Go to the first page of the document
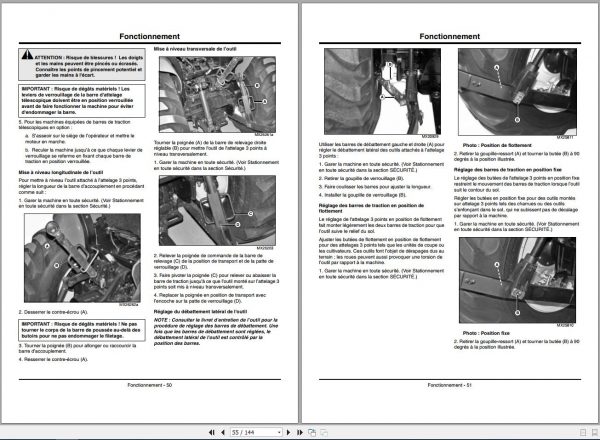 point(212,432)
